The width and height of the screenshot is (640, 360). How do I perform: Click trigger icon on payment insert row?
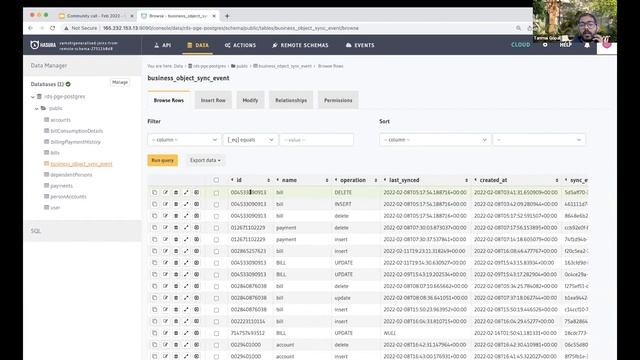pyautogui.click(x=196, y=239)
